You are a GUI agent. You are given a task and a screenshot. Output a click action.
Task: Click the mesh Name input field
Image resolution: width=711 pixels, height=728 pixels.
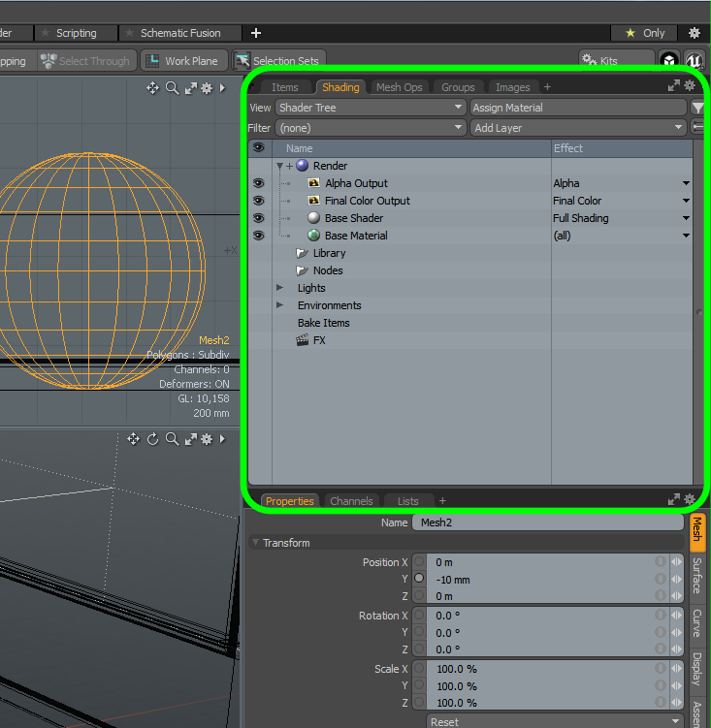pos(547,522)
